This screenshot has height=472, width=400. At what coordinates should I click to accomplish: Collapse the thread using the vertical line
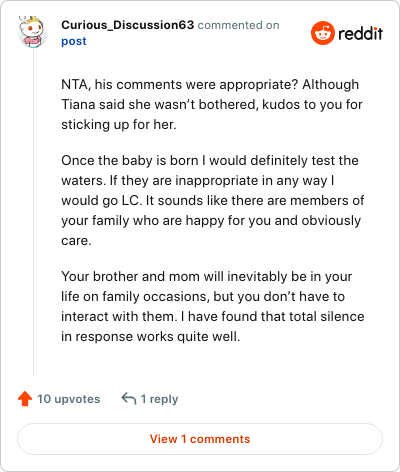coord(33,212)
